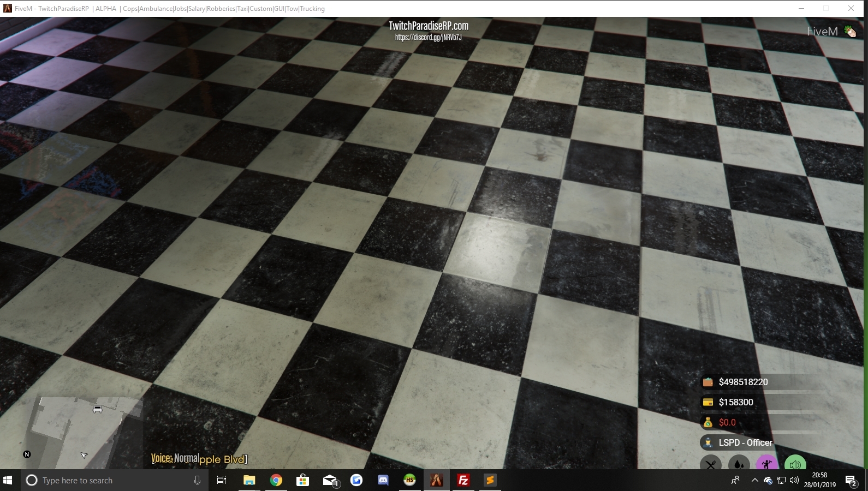
Task: Open the Mail app from the taskbar
Action: coord(330,480)
